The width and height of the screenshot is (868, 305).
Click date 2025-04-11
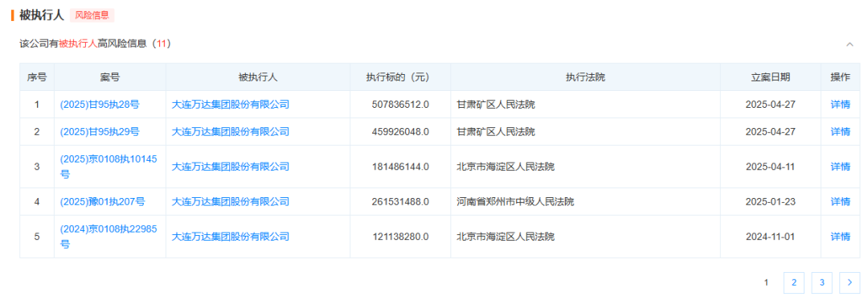tap(771, 167)
